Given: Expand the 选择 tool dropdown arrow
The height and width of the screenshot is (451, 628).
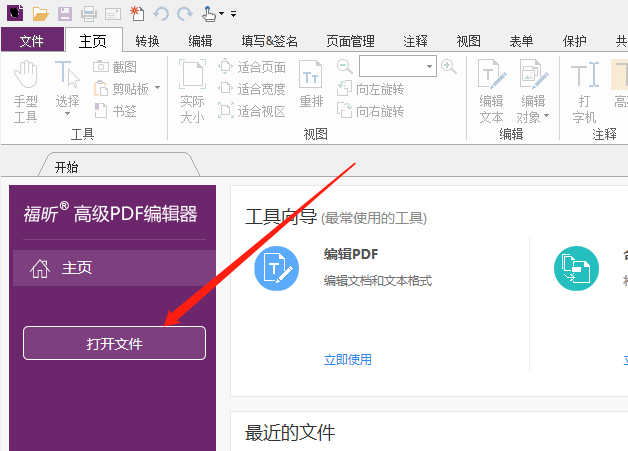Looking at the screenshot, I should coord(67,114).
